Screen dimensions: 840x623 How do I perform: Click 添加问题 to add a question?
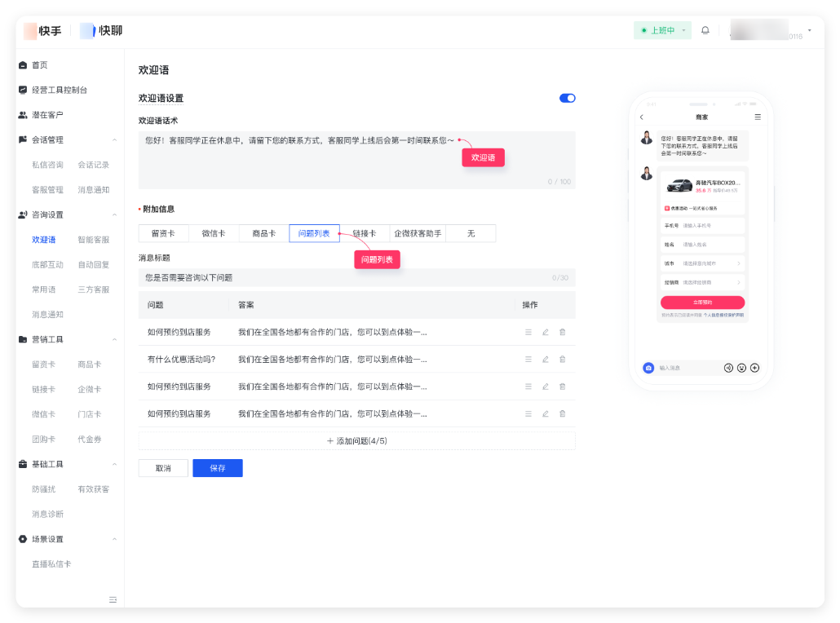(x=356, y=440)
